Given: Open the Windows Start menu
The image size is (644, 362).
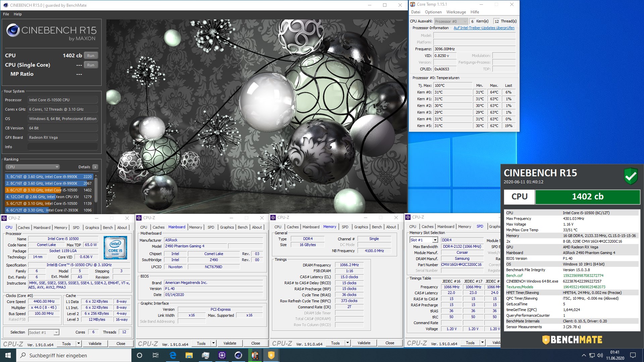Looking at the screenshot, I should pyautogui.click(x=8, y=355).
